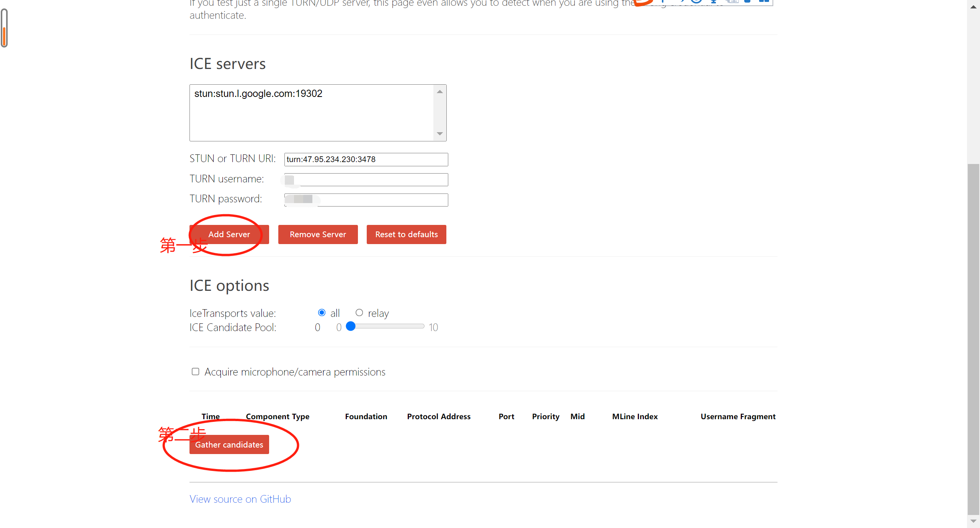Enable Acquire microphone/camera permissions checkbox
Viewport: 980px width, 528px height.
195,372
